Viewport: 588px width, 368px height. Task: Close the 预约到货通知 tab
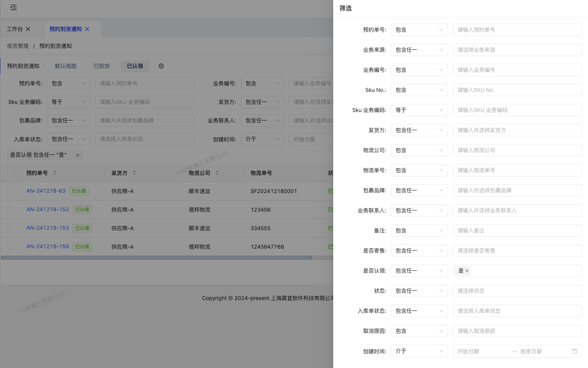click(x=87, y=29)
